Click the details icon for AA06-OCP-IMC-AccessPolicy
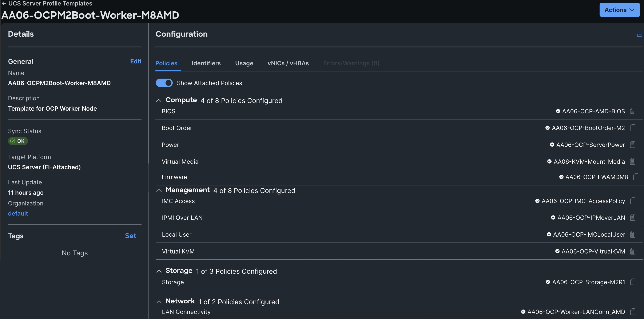Screen dimensions: 644x319 (633, 201)
